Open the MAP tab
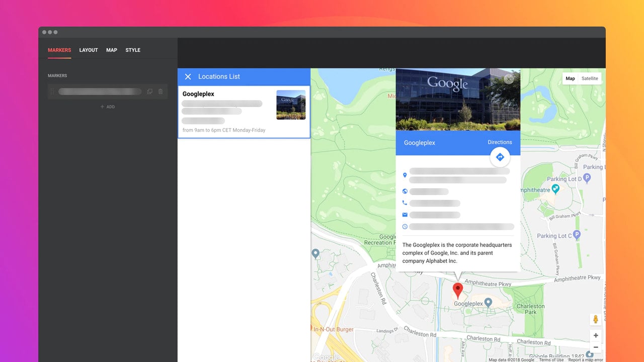 coord(112,50)
